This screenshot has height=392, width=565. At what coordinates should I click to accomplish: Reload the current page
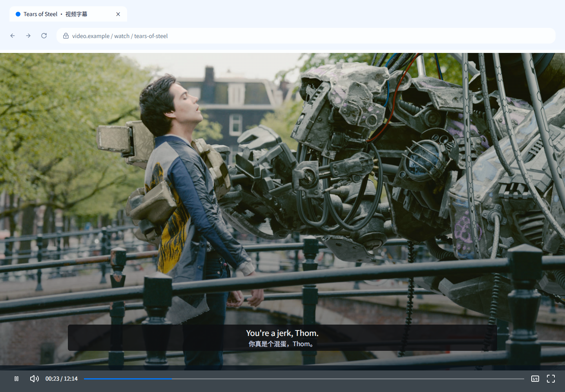(44, 36)
